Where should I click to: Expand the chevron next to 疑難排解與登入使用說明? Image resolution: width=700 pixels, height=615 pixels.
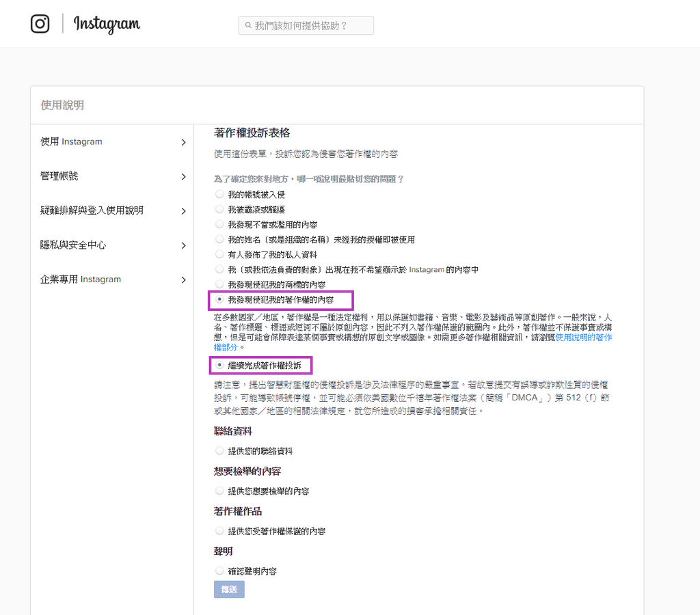(183, 211)
